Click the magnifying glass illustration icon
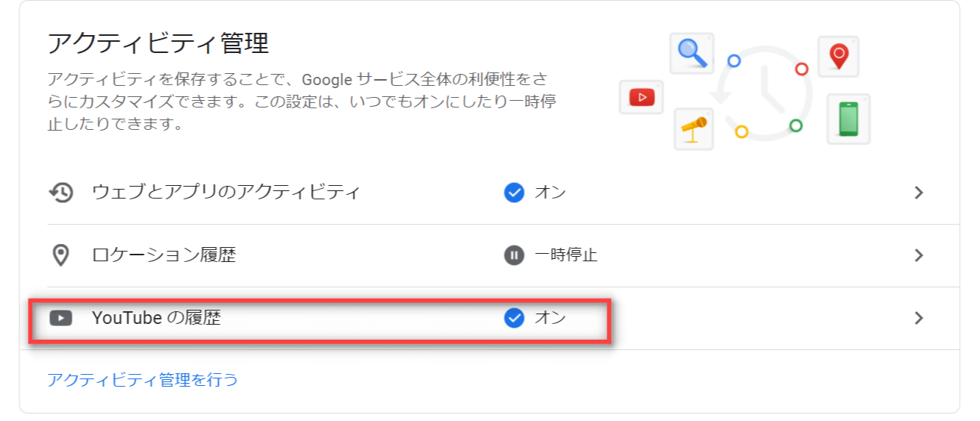 pos(692,52)
